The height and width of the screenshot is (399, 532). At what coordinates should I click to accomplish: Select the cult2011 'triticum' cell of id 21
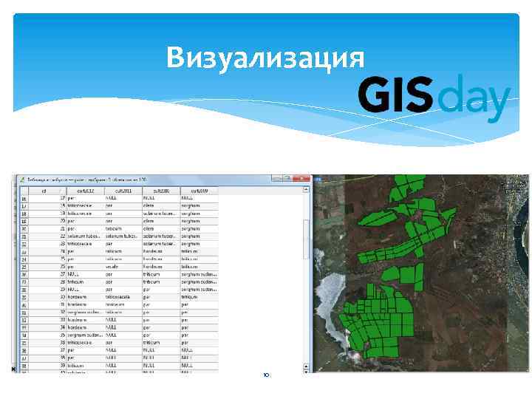(123, 228)
